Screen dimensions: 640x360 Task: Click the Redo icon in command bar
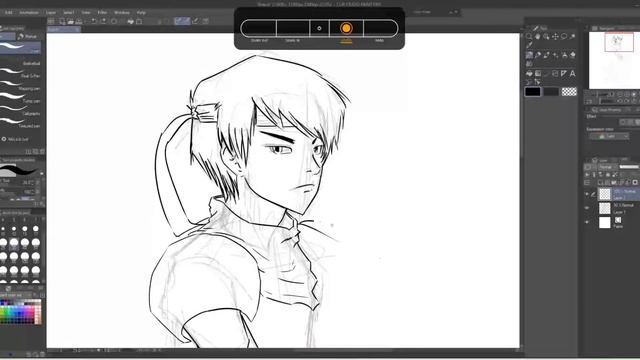(103, 21)
